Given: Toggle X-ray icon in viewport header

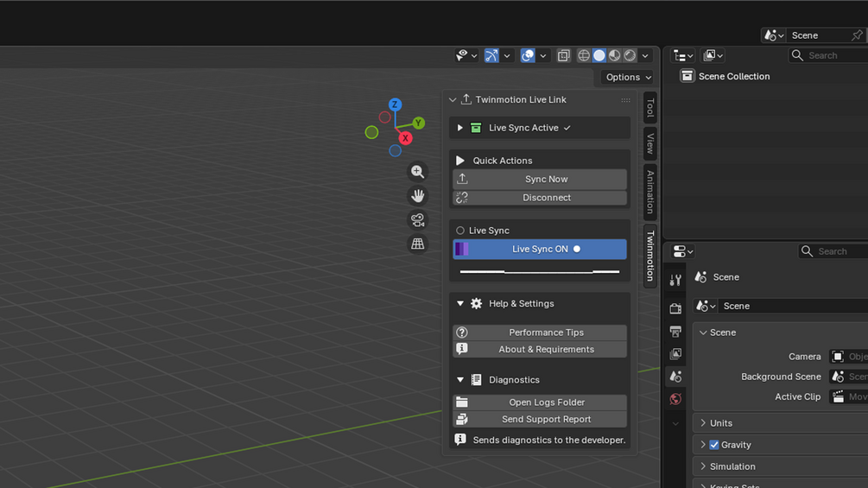Looking at the screenshot, I should click(x=563, y=55).
